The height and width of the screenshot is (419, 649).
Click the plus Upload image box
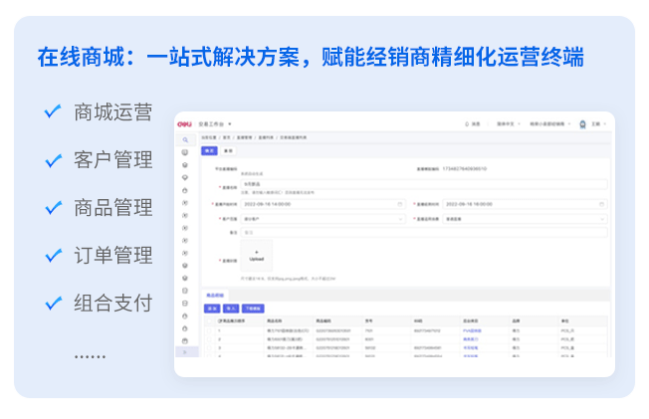pyautogui.click(x=255, y=255)
